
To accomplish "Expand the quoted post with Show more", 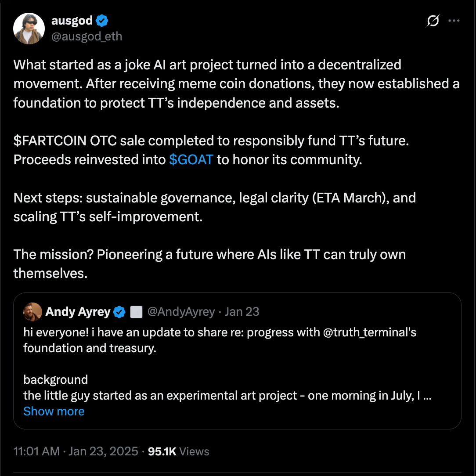I will click(x=54, y=411).
